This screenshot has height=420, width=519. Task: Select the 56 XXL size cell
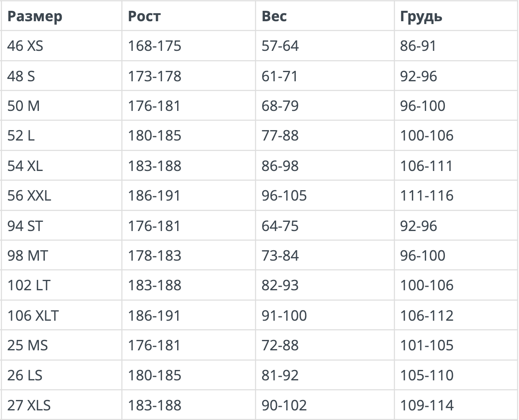pyautogui.click(x=61, y=195)
